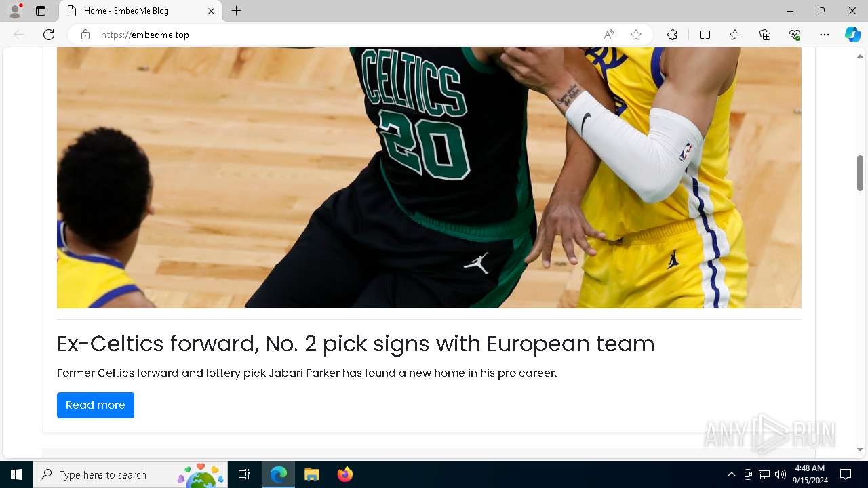Add this page to favorites
Viewport: 868px width, 488px height.
(x=636, y=35)
